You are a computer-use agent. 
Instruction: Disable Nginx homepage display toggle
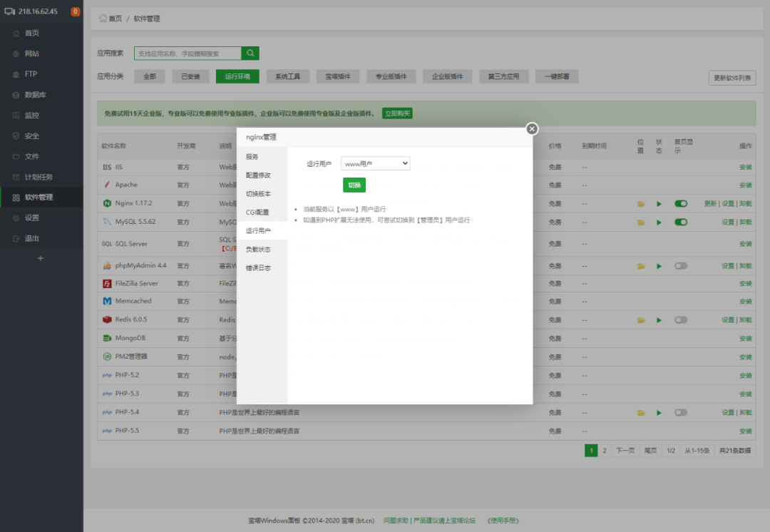tap(681, 204)
